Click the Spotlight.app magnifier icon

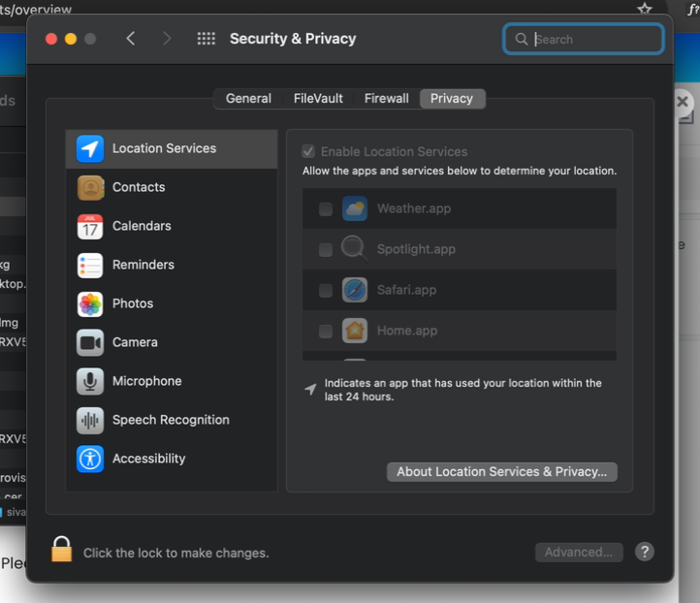click(x=354, y=248)
